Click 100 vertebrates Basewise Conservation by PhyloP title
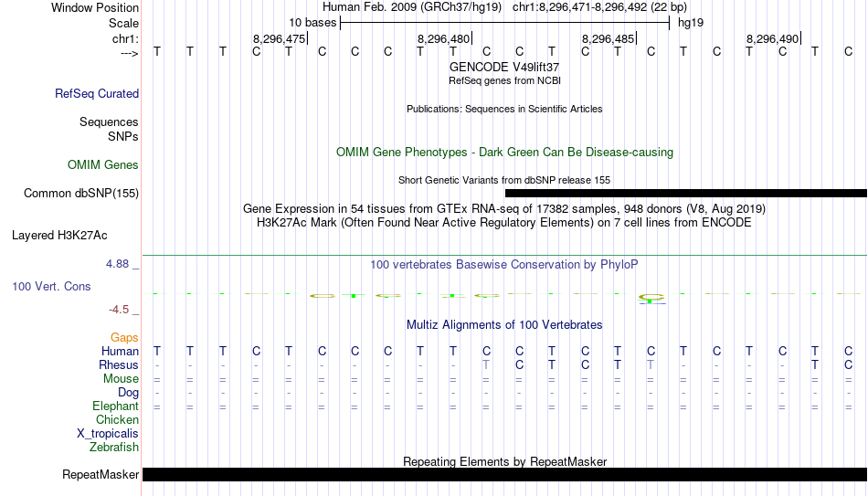 [x=504, y=265]
